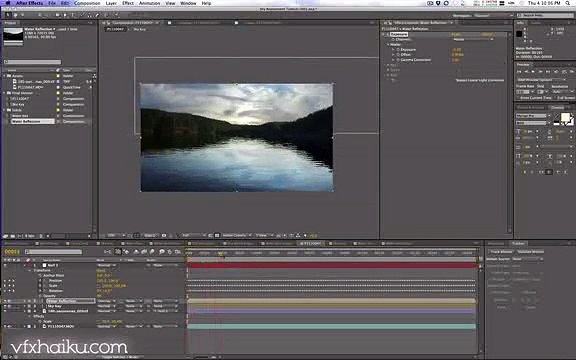Collapse the Assets folder in Project panel
576x360 pixels.
tap(5, 76)
